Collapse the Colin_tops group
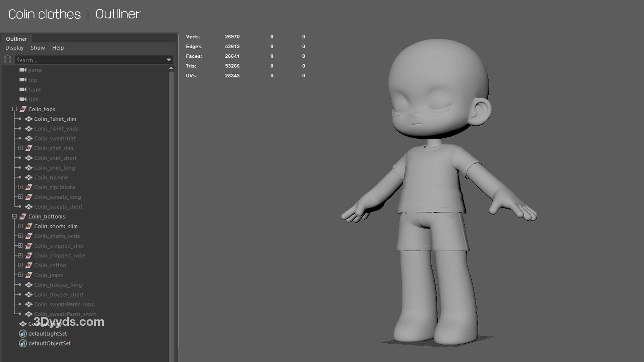644x362 pixels. (14, 109)
